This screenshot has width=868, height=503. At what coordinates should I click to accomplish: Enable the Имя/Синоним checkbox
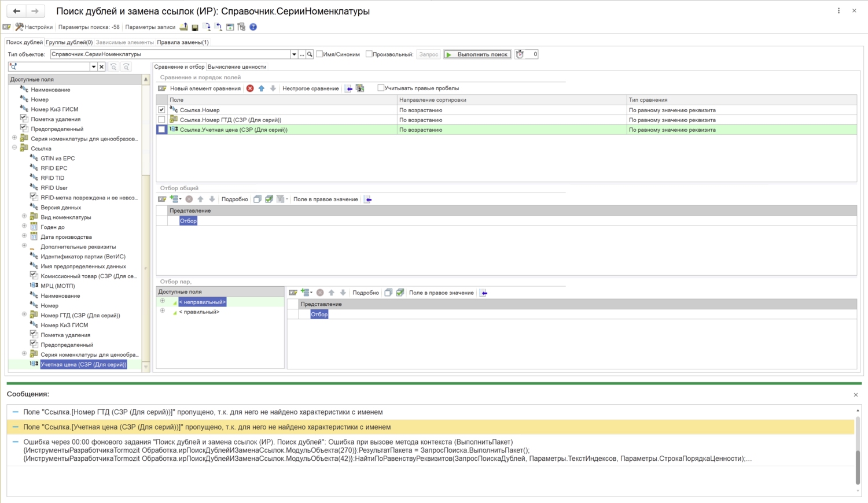click(x=319, y=54)
